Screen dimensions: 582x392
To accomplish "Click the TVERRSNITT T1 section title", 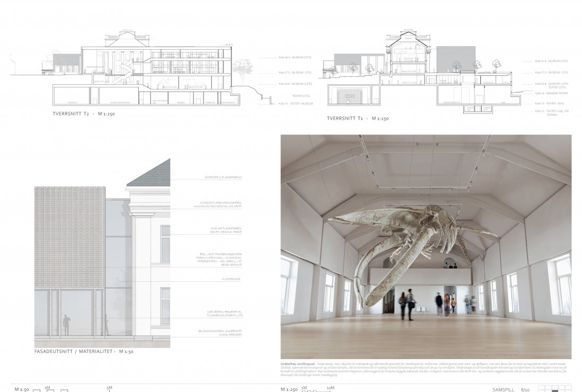I will (358, 119).
